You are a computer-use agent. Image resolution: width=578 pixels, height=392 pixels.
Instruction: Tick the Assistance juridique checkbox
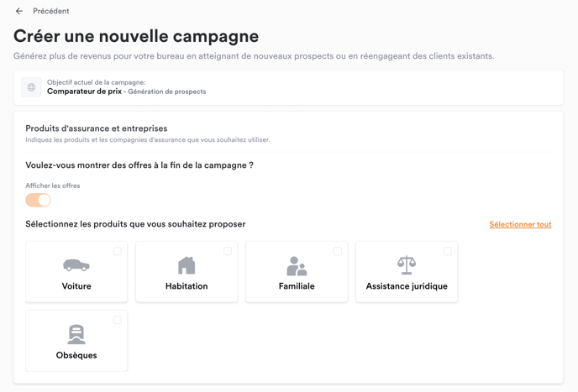(x=448, y=251)
